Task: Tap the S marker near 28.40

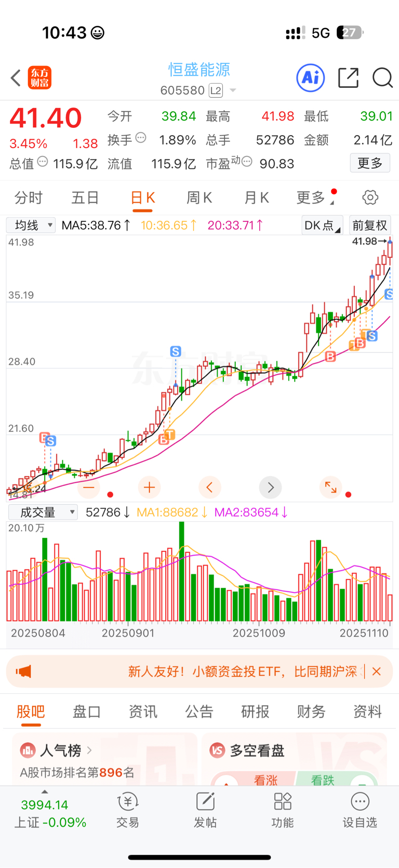Action: pyautogui.click(x=176, y=351)
